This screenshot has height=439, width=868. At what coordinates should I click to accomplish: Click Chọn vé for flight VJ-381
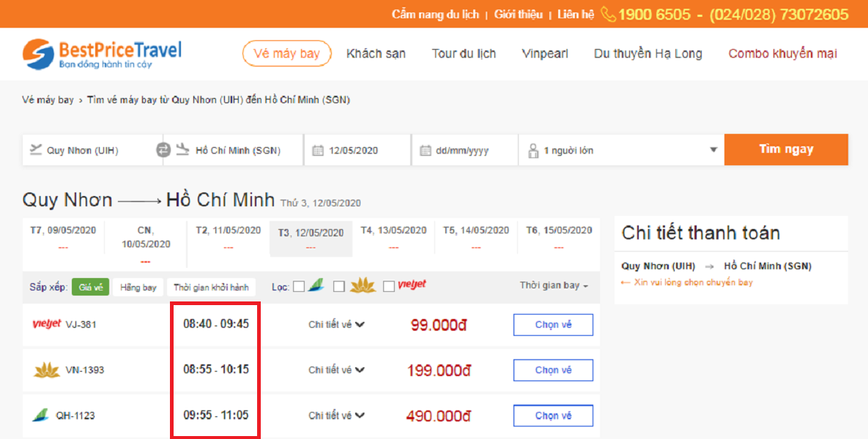tap(553, 325)
